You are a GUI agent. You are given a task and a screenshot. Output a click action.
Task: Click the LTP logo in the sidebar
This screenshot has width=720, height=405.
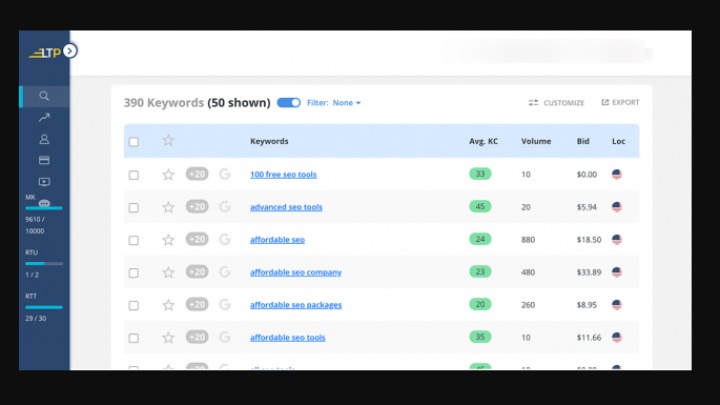tap(45, 53)
